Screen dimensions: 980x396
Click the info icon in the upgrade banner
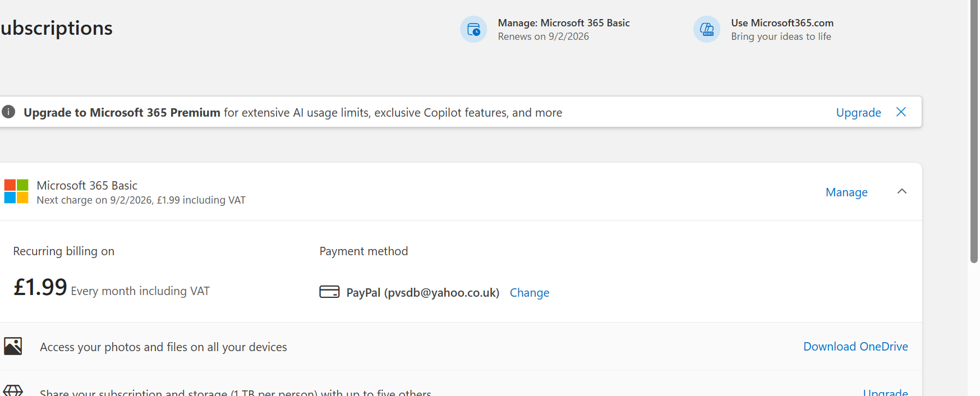pyautogui.click(x=8, y=112)
